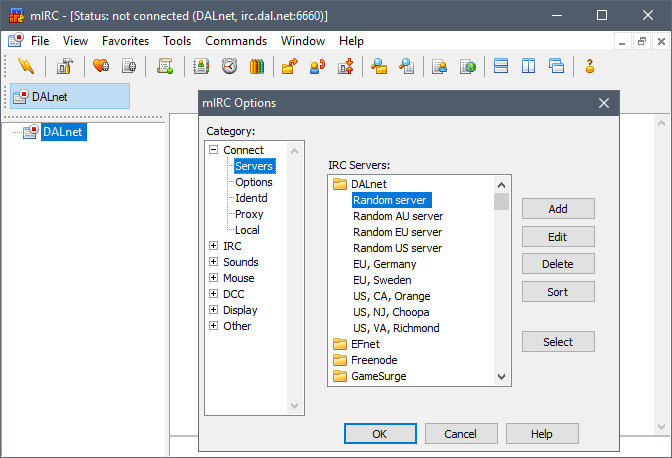Image resolution: width=672 pixels, height=458 pixels.
Task: Click the DALnet folder icon in server list
Action: [x=340, y=184]
